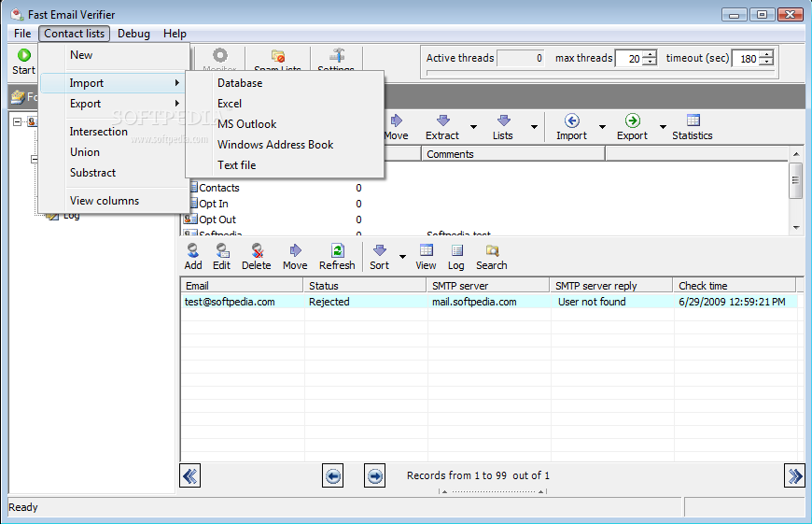The height and width of the screenshot is (524, 812).
Task: Choose Union menu item
Action: pyautogui.click(x=114, y=152)
